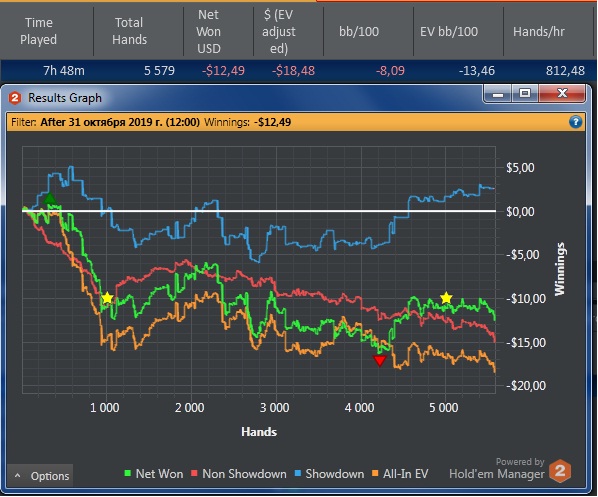598x497 pixels.
Task: Toggle the Showdown legend entry
Action: [x=329, y=474]
